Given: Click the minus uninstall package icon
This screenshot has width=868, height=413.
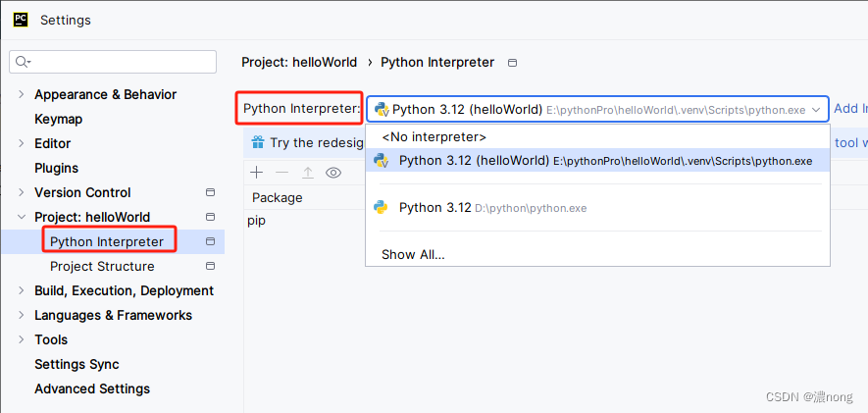Looking at the screenshot, I should pyautogui.click(x=281, y=173).
